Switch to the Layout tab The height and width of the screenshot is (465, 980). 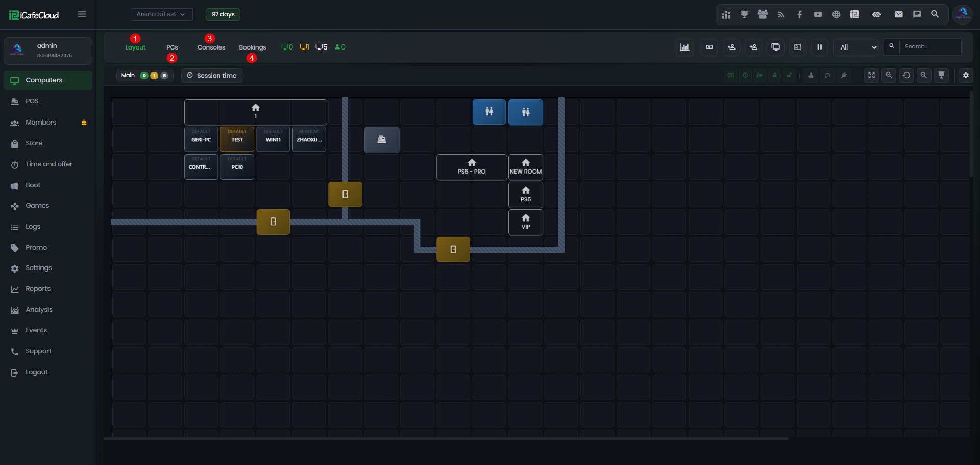135,47
